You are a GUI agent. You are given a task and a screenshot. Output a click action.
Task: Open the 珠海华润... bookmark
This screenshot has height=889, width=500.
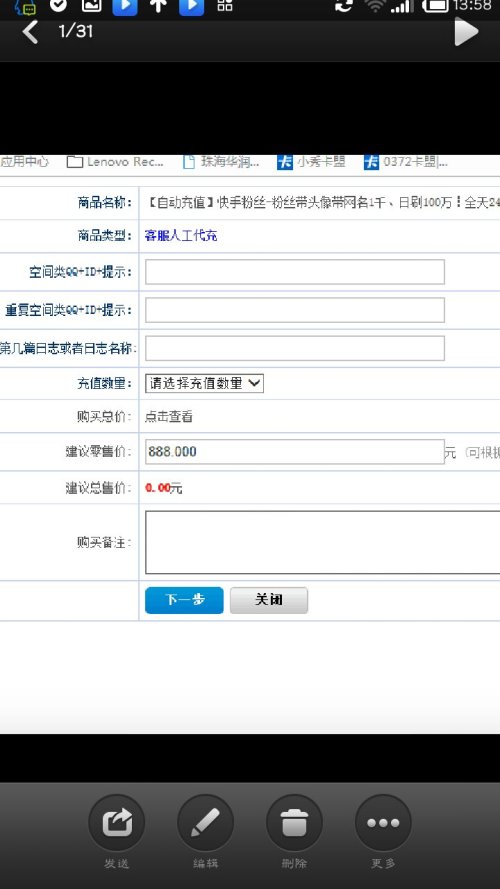coord(222,162)
